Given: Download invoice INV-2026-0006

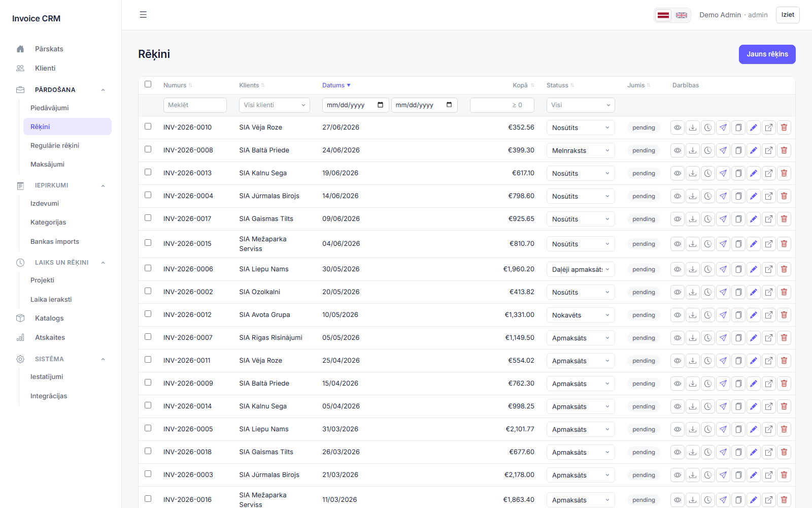Looking at the screenshot, I should click(x=693, y=269).
